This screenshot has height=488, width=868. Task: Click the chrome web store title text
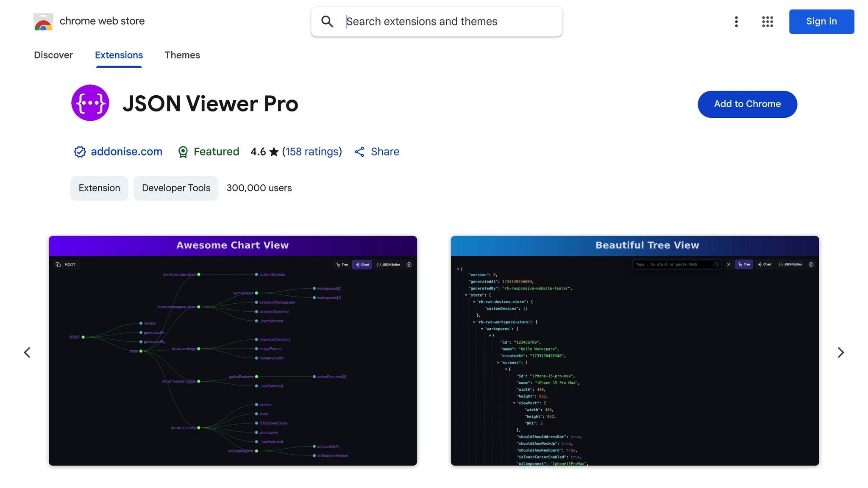point(102,21)
